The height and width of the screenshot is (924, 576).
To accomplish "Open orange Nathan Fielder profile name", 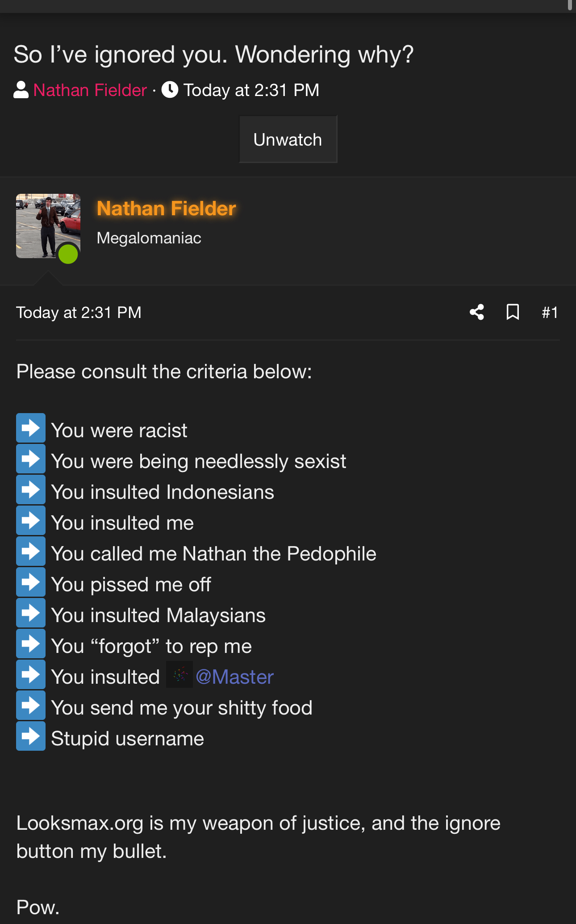I will coord(166,209).
